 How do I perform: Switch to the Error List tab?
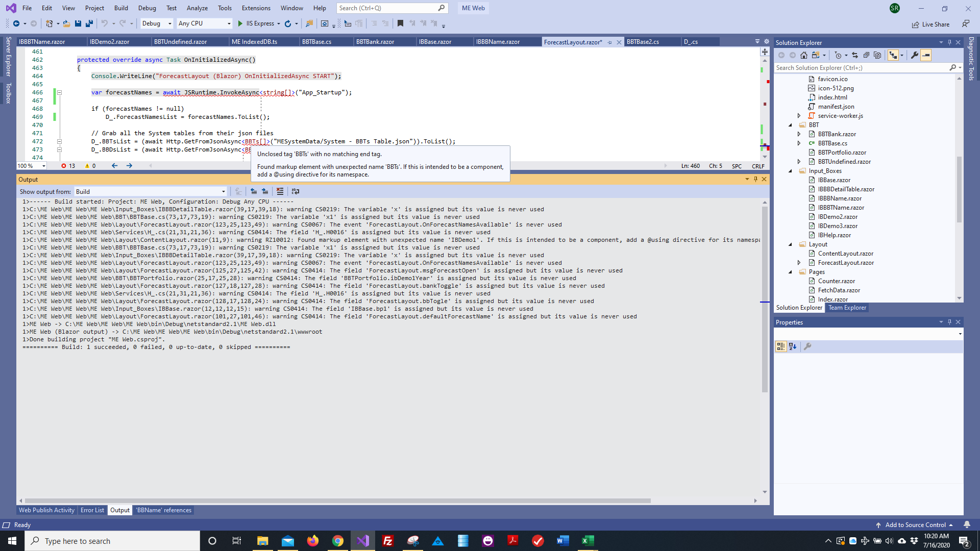pyautogui.click(x=92, y=510)
